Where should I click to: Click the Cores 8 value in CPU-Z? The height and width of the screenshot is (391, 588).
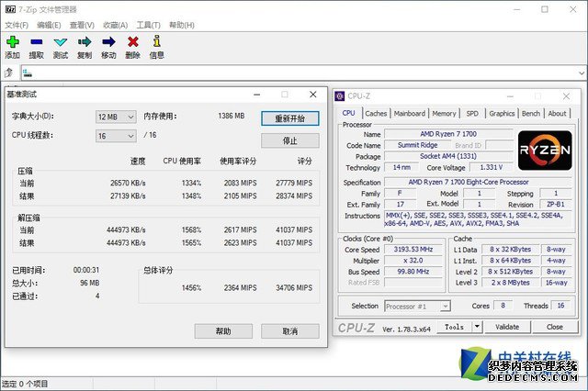coord(503,306)
